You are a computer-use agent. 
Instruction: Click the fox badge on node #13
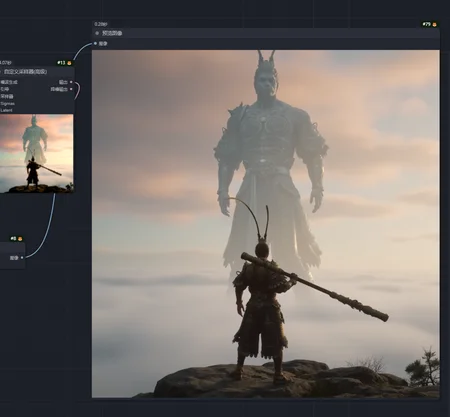click(69, 63)
